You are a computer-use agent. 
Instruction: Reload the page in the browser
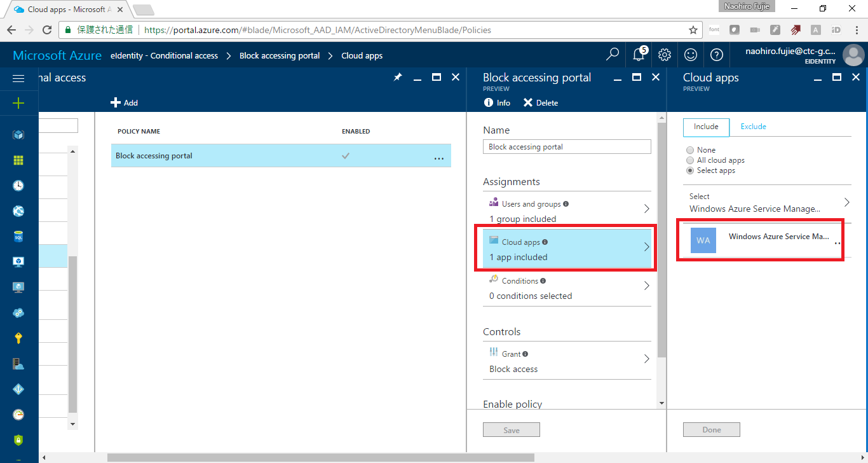point(46,30)
